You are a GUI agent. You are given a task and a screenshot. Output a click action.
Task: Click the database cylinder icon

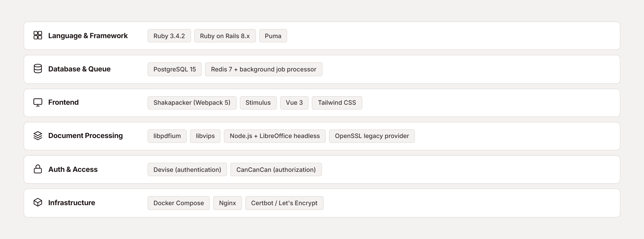point(38,69)
